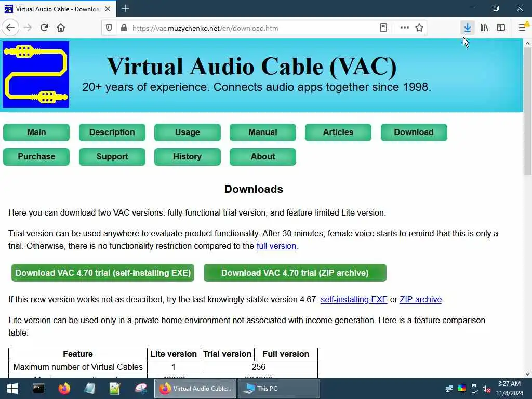Click the USB safely remove tray icon
The width and height of the screenshot is (532, 399).
(474, 389)
